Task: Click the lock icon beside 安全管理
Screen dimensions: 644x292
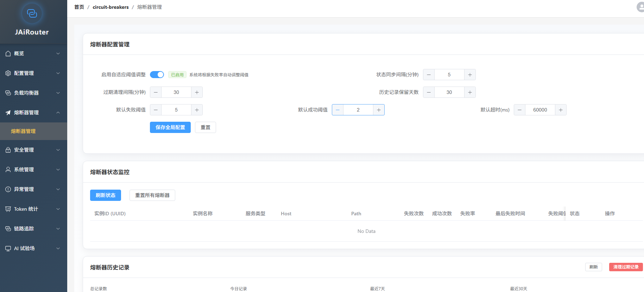Action: tap(8, 150)
